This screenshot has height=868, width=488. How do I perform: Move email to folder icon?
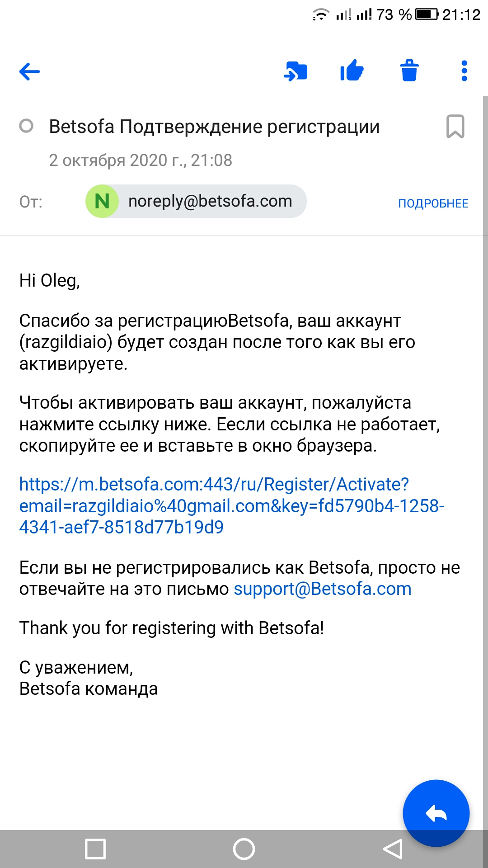(296, 71)
